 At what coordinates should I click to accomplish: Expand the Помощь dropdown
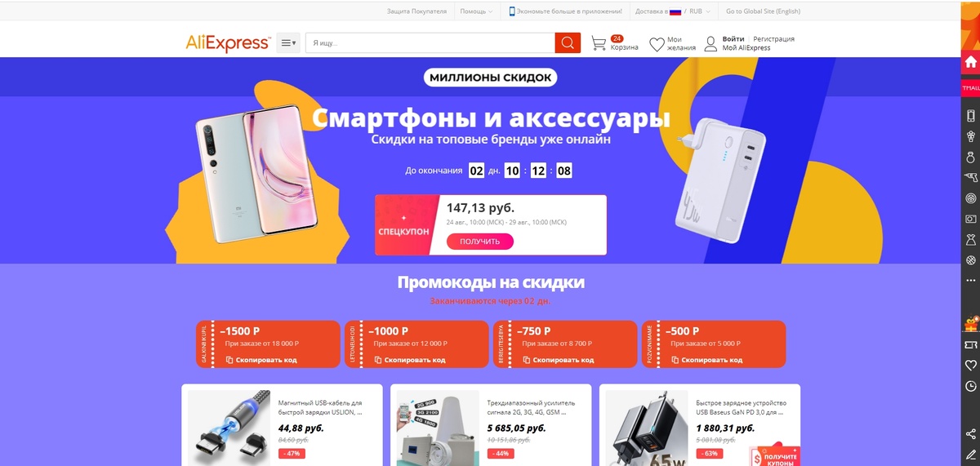[476, 11]
